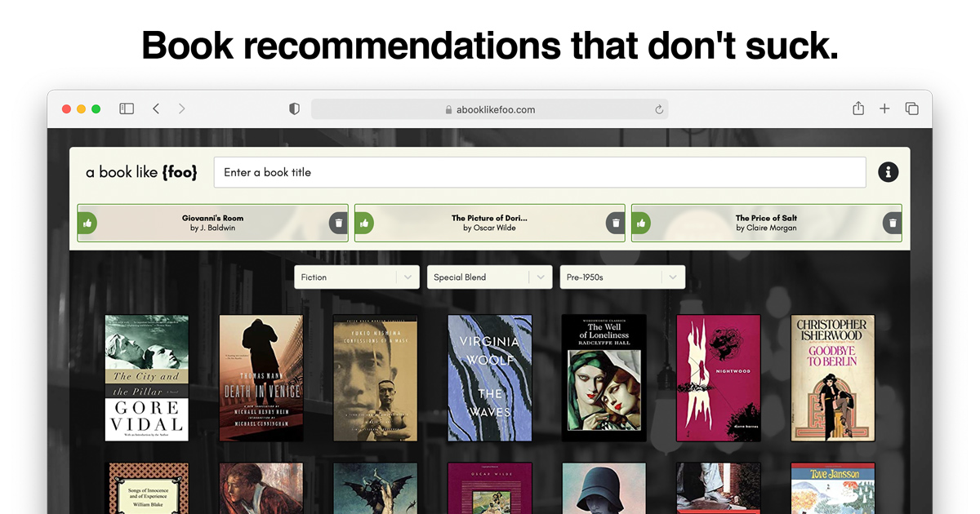Expand the Special Blend dropdown
This screenshot has width=980, height=514.
click(489, 277)
